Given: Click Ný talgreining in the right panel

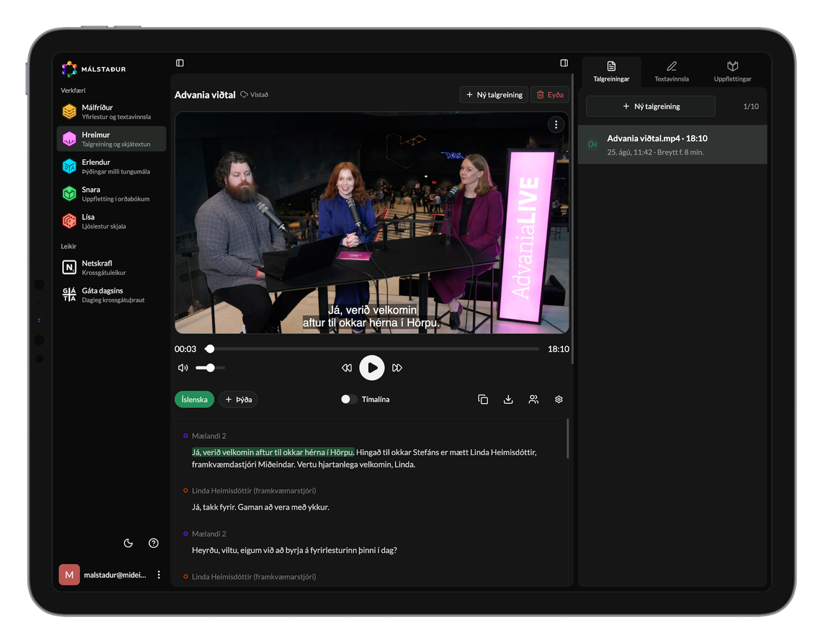Looking at the screenshot, I should [651, 106].
